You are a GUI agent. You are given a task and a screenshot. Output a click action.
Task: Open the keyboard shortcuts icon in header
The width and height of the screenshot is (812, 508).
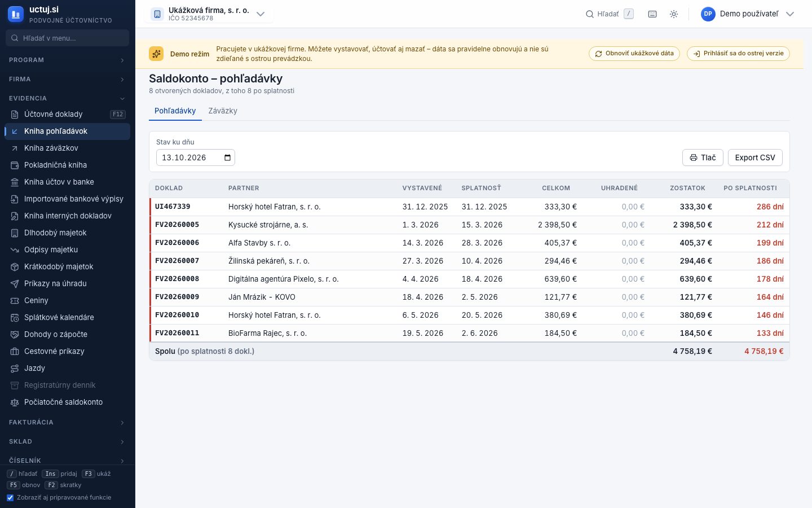point(652,14)
